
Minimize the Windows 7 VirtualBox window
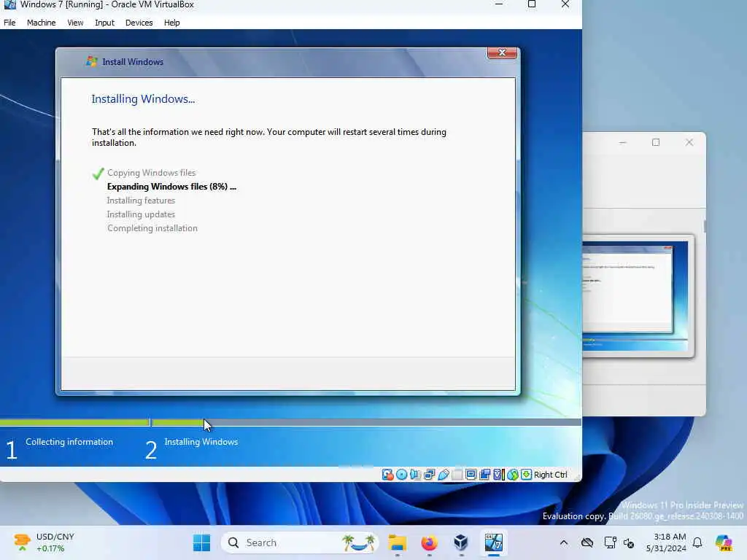pyautogui.click(x=499, y=4)
